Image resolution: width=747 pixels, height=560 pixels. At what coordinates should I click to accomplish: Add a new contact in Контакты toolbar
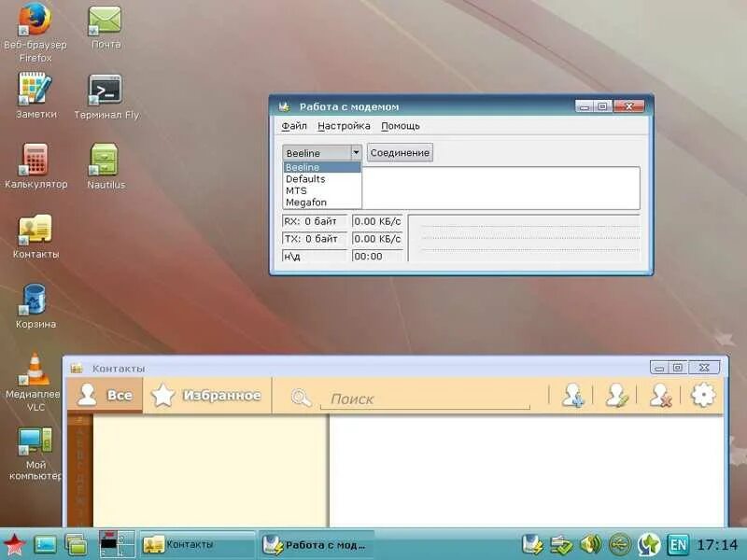(572, 395)
